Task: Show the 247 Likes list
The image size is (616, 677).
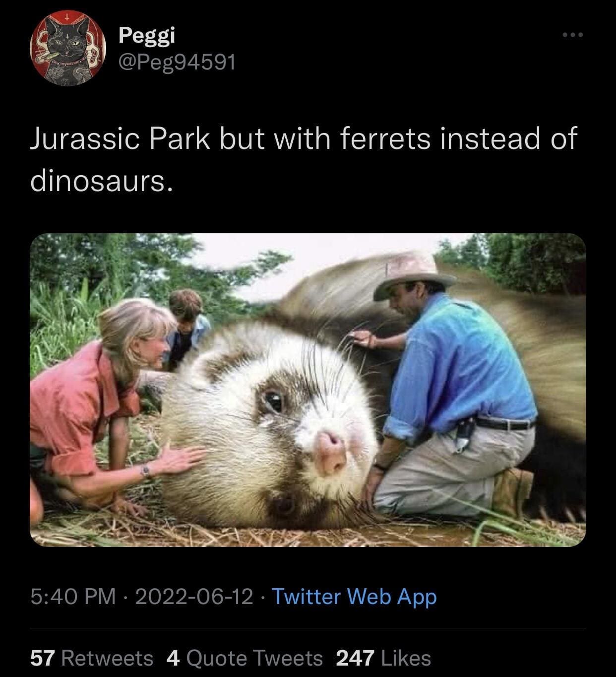Action: pyautogui.click(x=383, y=658)
